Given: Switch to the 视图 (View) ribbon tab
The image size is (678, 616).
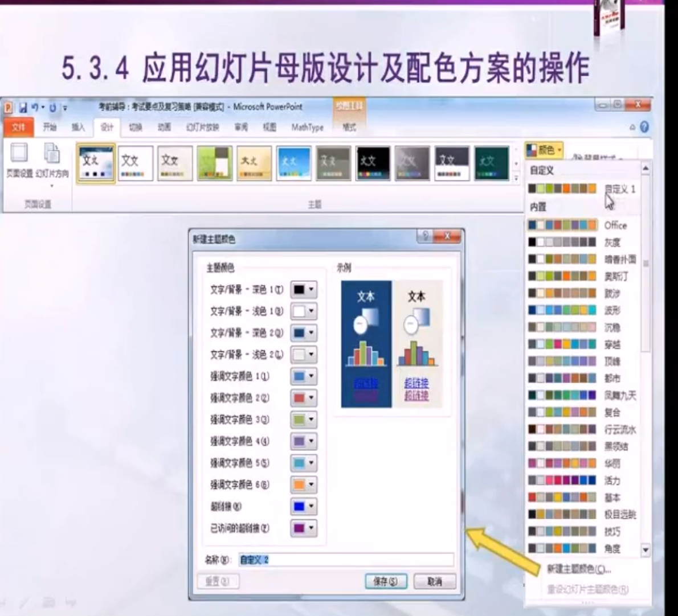Looking at the screenshot, I should click(x=269, y=127).
